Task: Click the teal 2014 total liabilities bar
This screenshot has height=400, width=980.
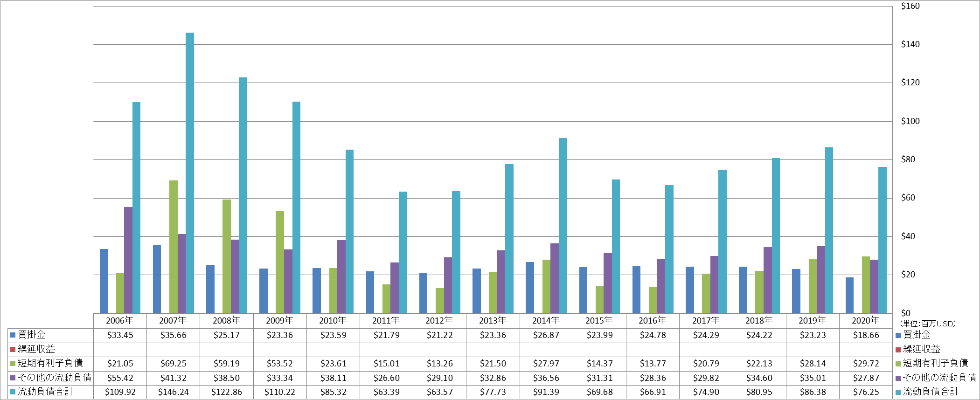Action: pos(563,226)
